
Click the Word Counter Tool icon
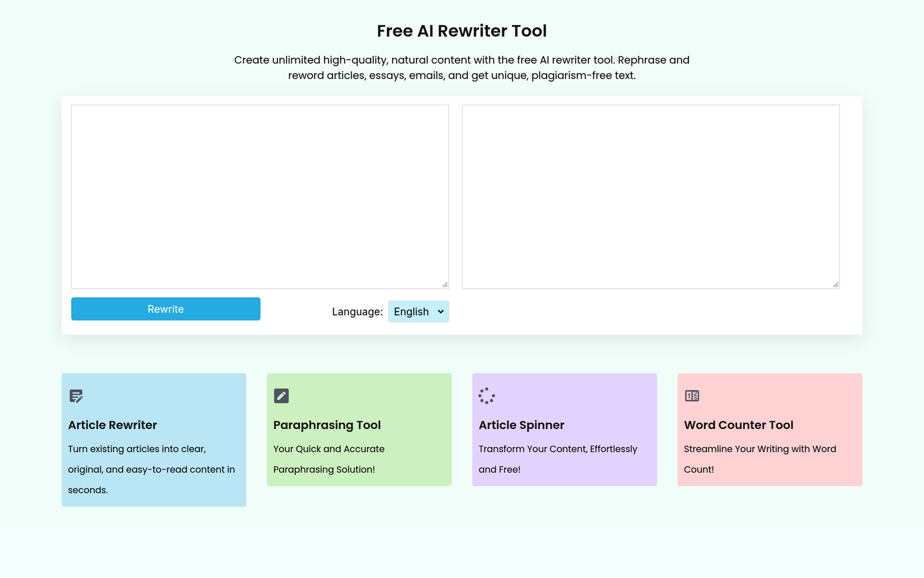[692, 396]
